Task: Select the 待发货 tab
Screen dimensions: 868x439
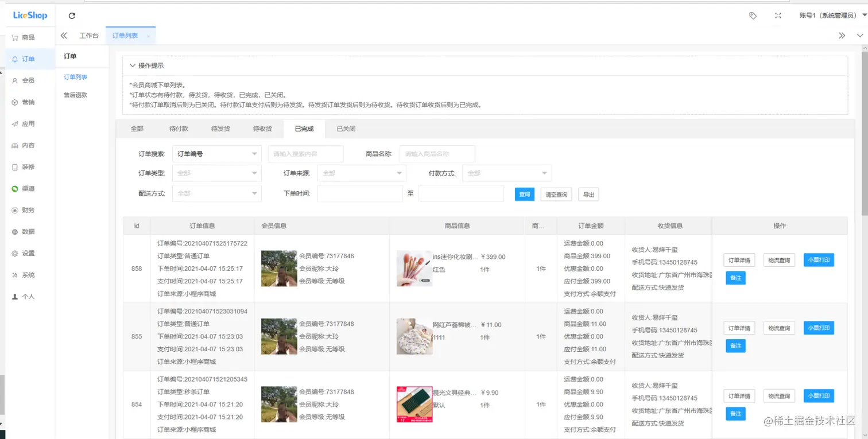Action: (220, 129)
